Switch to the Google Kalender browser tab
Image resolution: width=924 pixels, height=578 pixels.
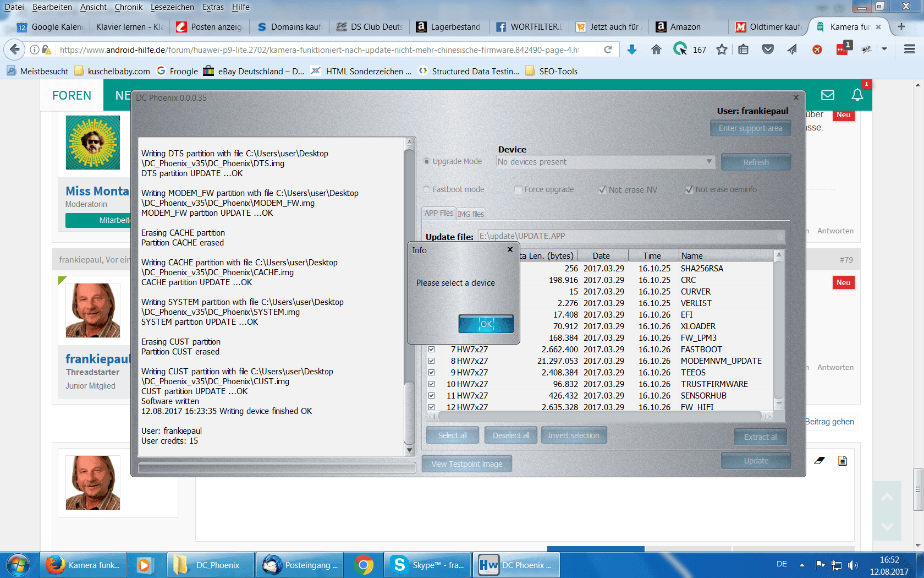click(50, 26)
